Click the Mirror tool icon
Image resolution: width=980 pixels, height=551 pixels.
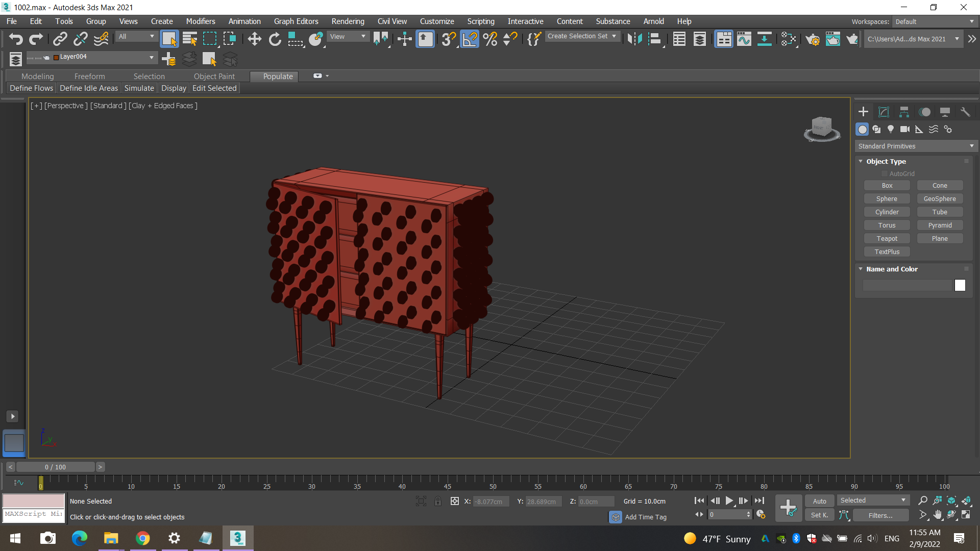pyautogui.click(x=634, y=39)
